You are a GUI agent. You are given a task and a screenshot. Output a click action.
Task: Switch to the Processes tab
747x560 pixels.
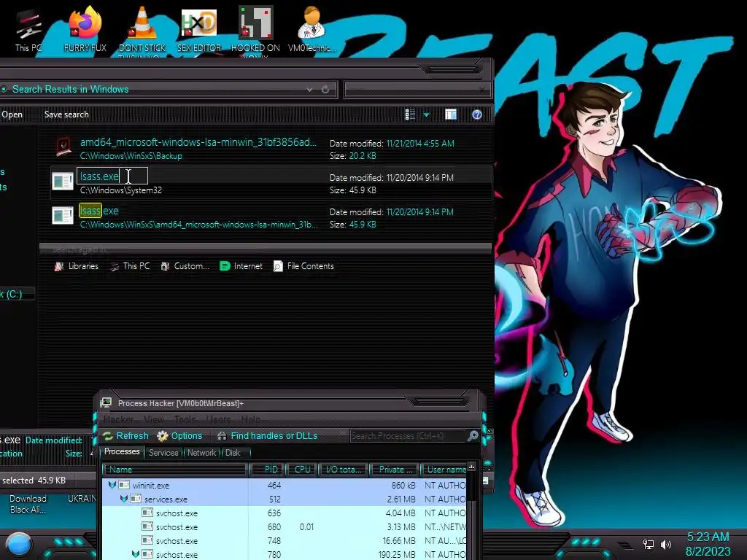[122, 451]
